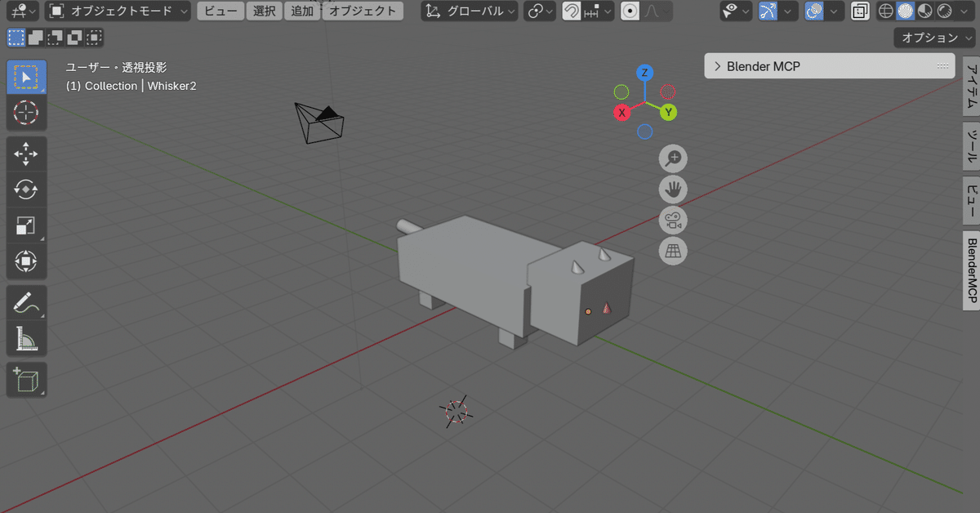This screenshot has width=980, height=513.
Task: Open the オプション dropdown
Action: point(932,37)
